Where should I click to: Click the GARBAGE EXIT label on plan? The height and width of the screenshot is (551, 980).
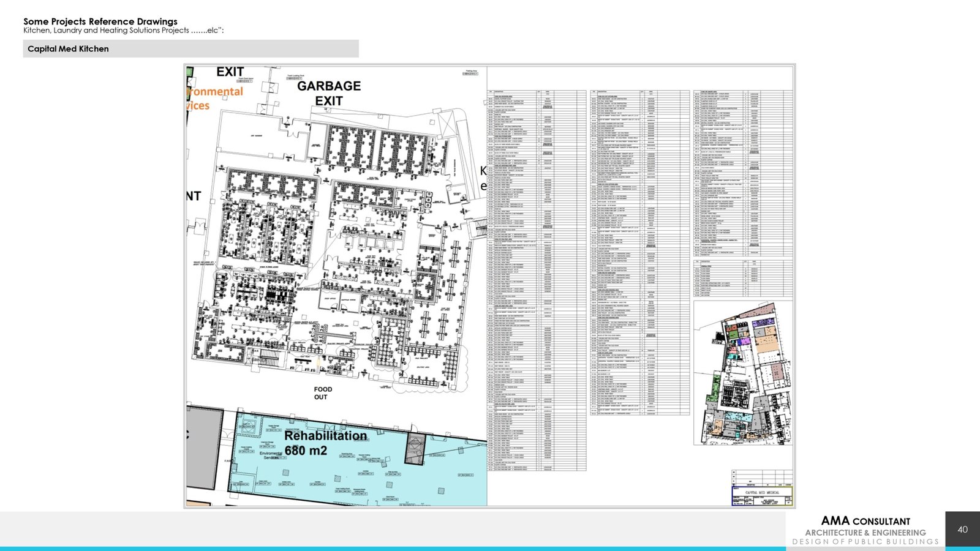tap(329, 93)
